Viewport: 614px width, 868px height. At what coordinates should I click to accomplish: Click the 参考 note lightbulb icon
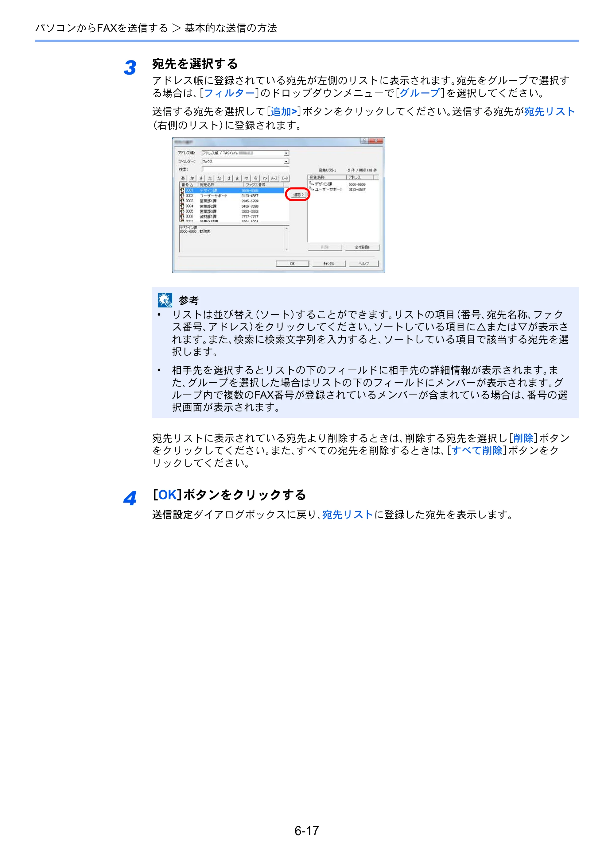(x=165, y=300)
